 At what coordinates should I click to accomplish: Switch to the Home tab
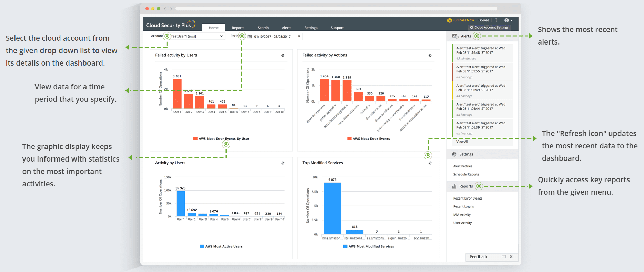(x=213, y=28)
